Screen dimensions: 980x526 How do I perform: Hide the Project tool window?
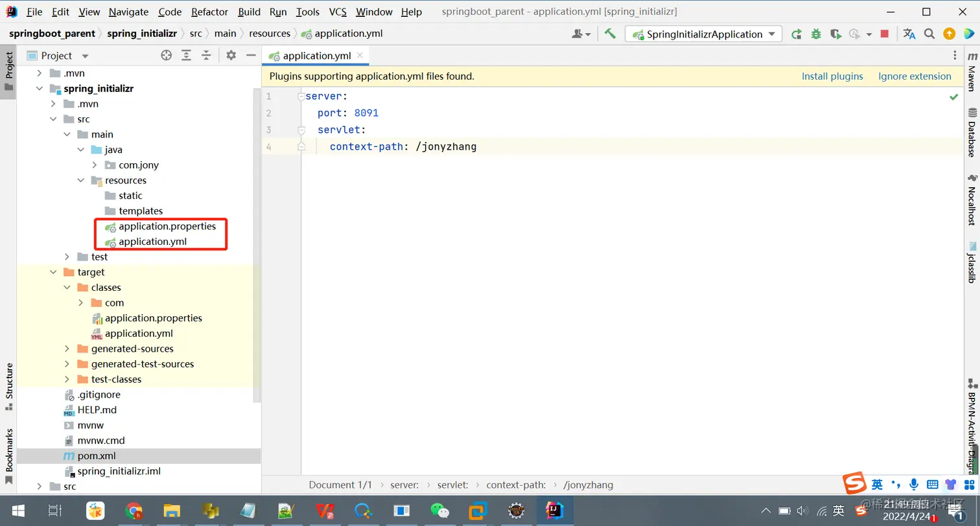click(251, 56)
